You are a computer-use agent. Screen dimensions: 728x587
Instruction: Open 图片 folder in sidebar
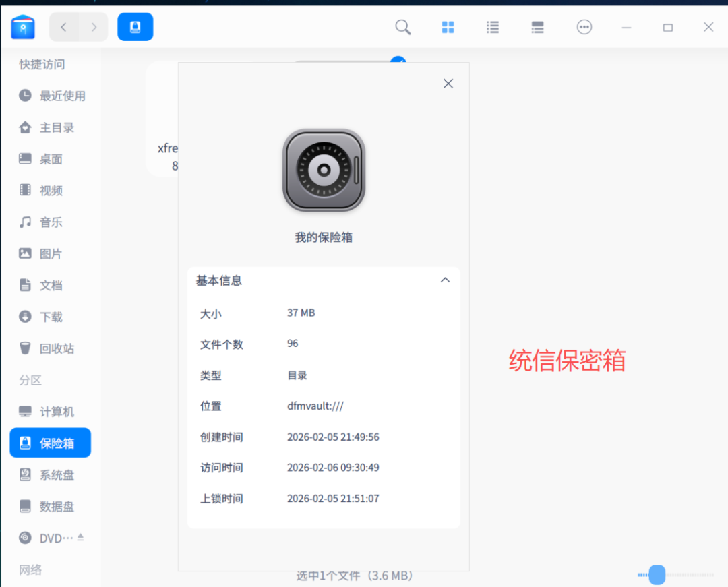pos(51,253)
